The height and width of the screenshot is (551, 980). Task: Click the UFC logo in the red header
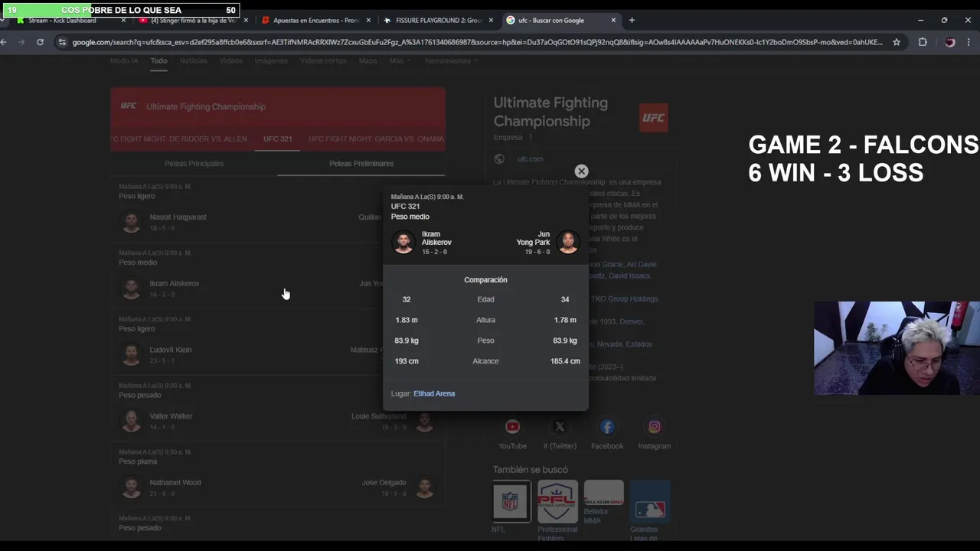[129, 106]
